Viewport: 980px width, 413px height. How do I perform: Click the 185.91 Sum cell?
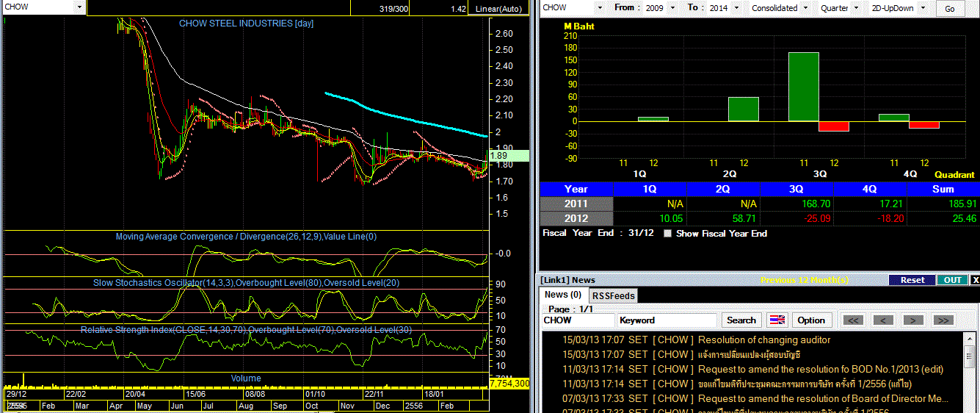point(943,204)
